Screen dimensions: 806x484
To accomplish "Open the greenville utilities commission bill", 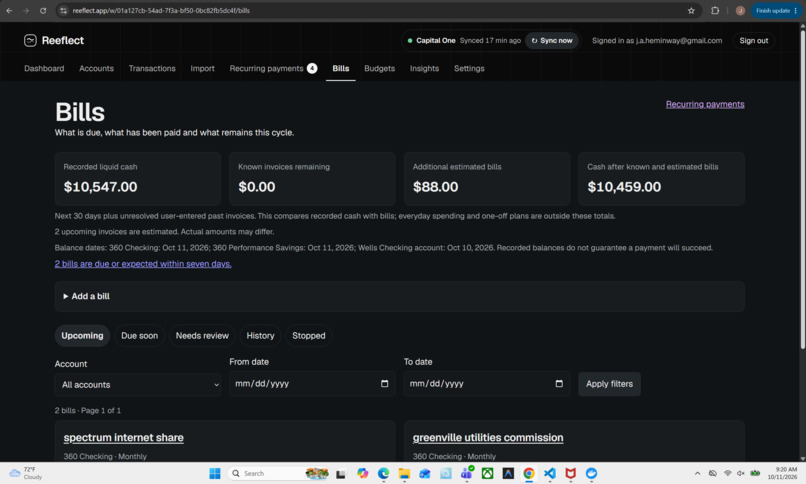I will (x=488, y=438).
